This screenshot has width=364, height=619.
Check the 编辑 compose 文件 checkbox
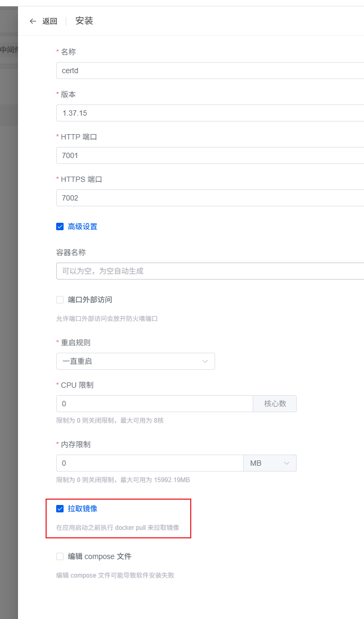(60, 556)
